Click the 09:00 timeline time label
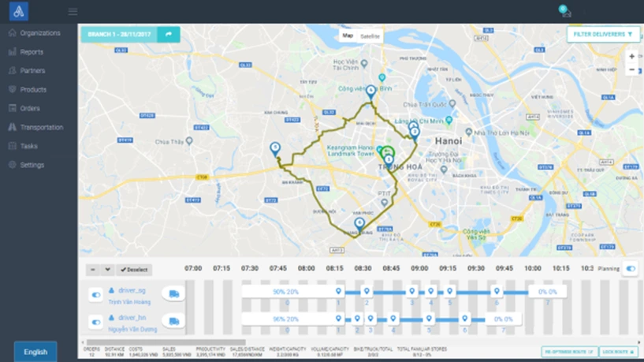644x362 pixels. (x=419, y=268)
